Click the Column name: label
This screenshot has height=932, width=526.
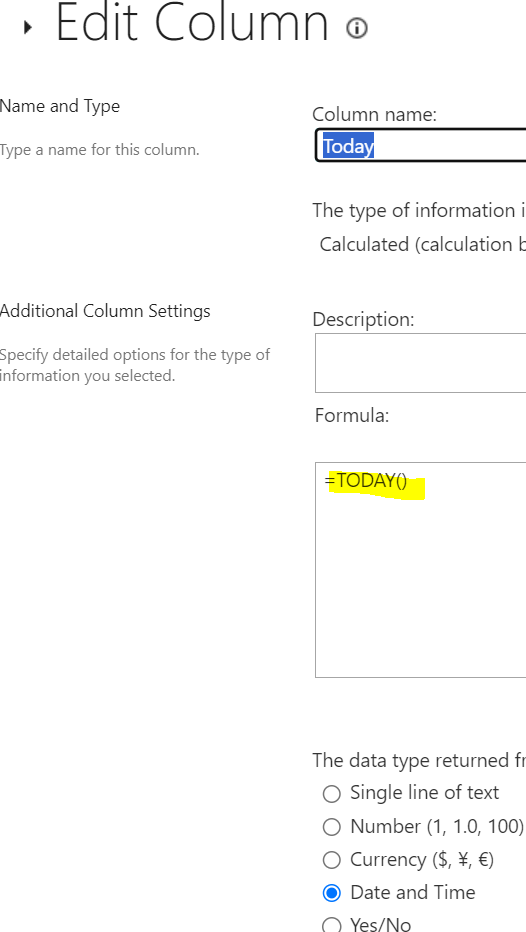[374, 114]
